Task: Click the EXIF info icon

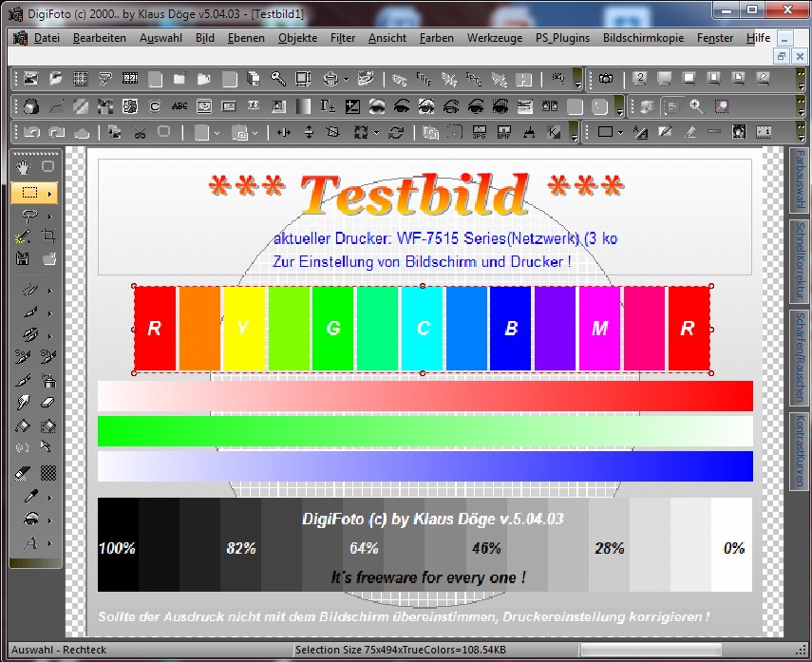Action: point(424,79)
